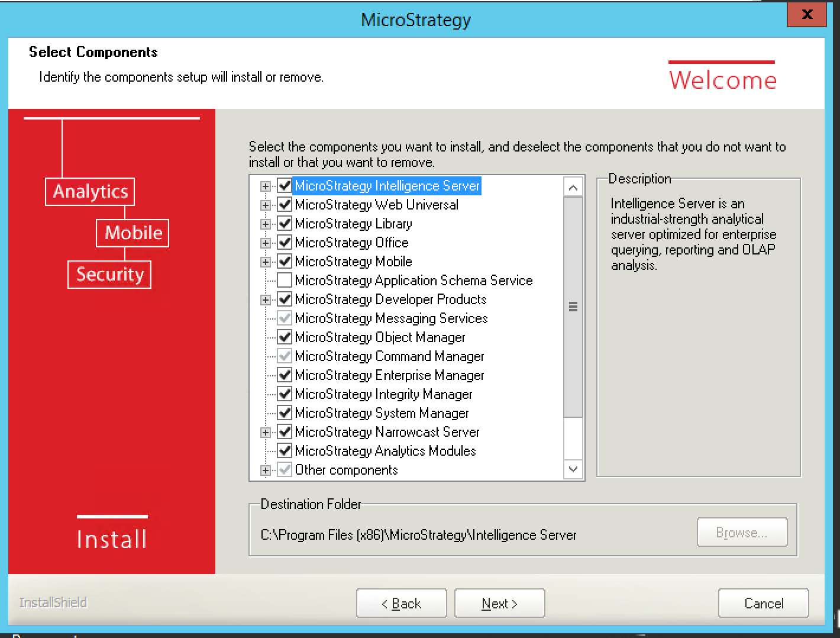Expand the MicroStrategy Developer Products node
840x638 pixels.
[x=264, y=299]
